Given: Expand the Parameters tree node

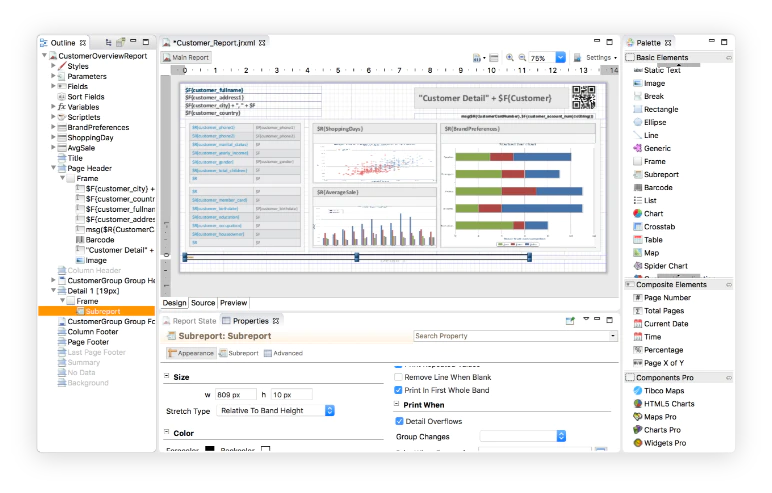Looking at the screenshot, I should coord(53,76).
